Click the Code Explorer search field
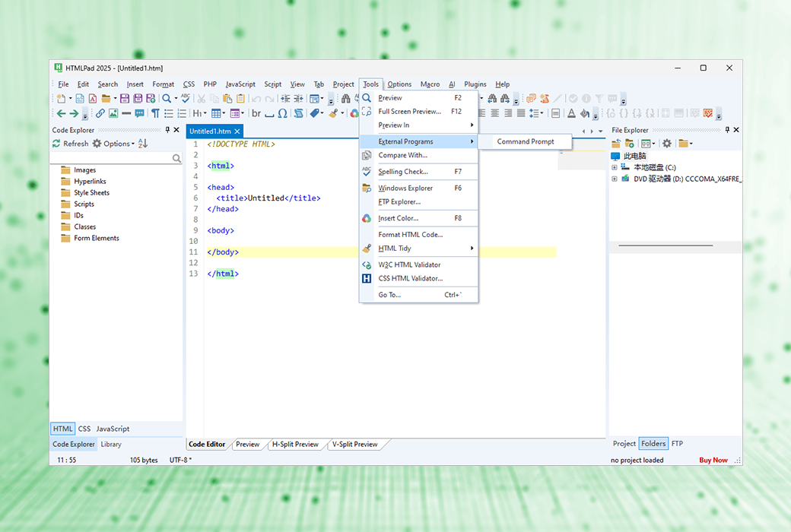Screen dimensions: 791x532 (x=116, y=158)
